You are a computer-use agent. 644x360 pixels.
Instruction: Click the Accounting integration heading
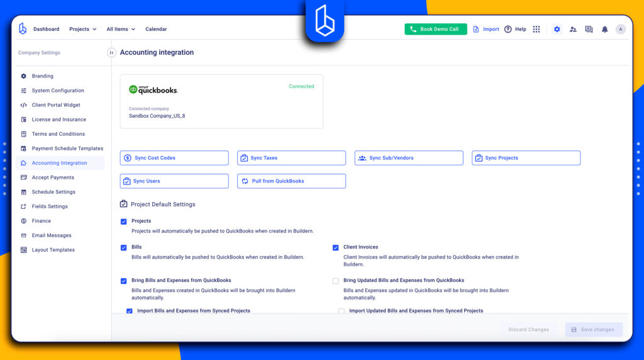pyautogui.click(x=157, y=52)
